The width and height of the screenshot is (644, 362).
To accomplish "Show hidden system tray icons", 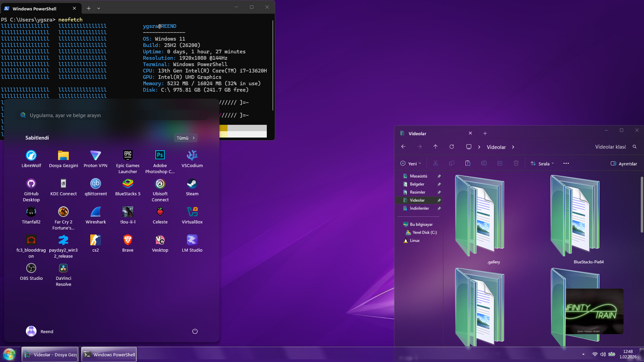I will coord(583,354).
